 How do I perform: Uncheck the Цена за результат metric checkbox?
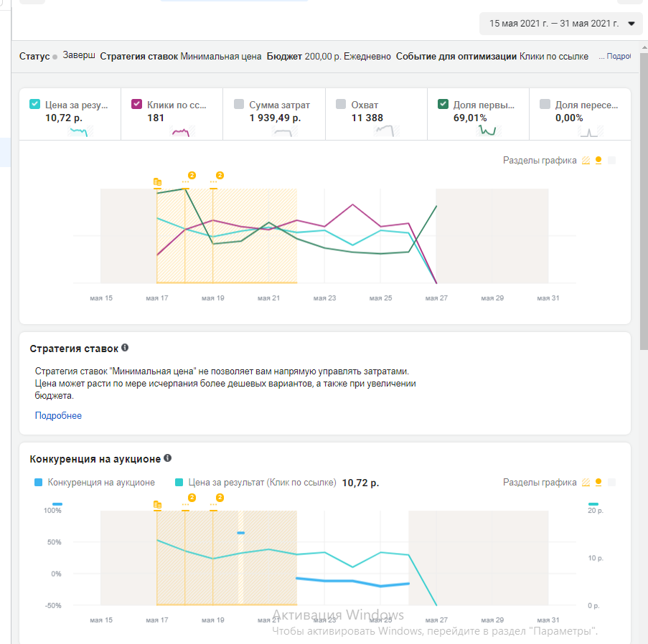point(34,104)
